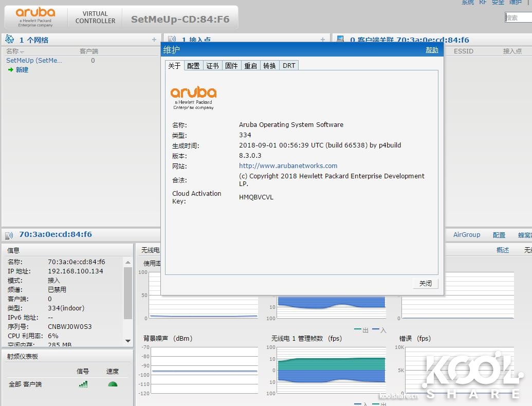Focus the search input field

click(x=519, y=17)
